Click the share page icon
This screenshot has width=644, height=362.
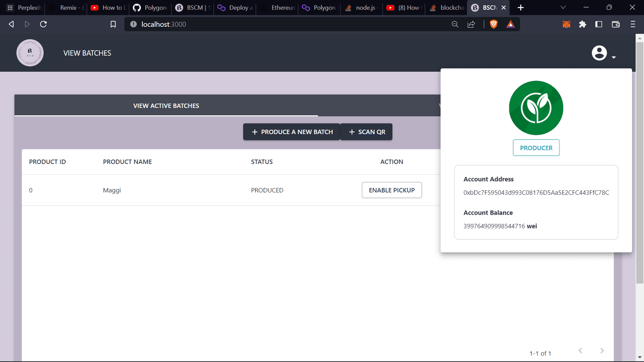[471, 24]
